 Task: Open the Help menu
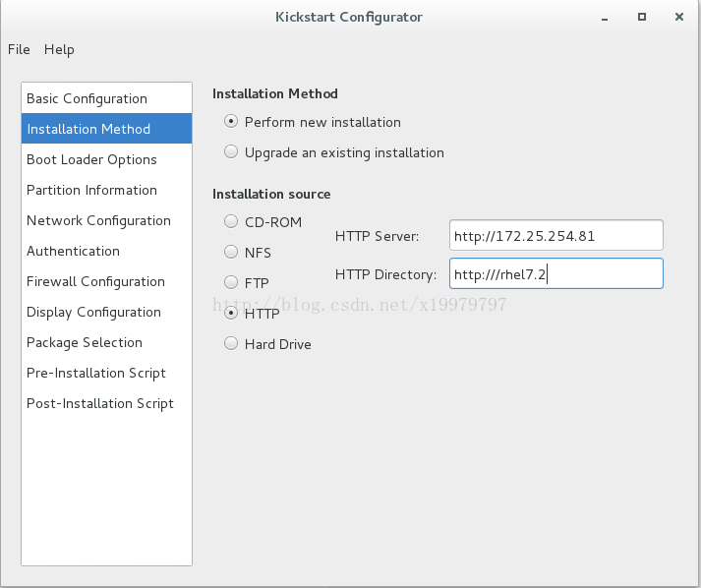point(59,49)
